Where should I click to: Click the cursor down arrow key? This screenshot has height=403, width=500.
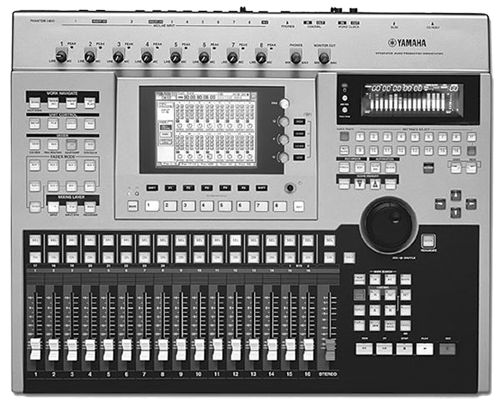(x=456, y=212)
